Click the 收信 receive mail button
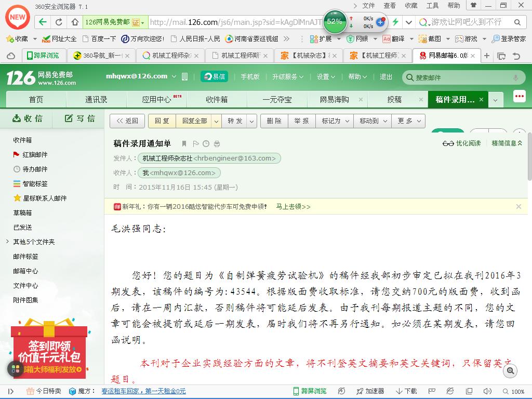The width and height of the screenshot is (532, 399). click(x=28, y=118)
